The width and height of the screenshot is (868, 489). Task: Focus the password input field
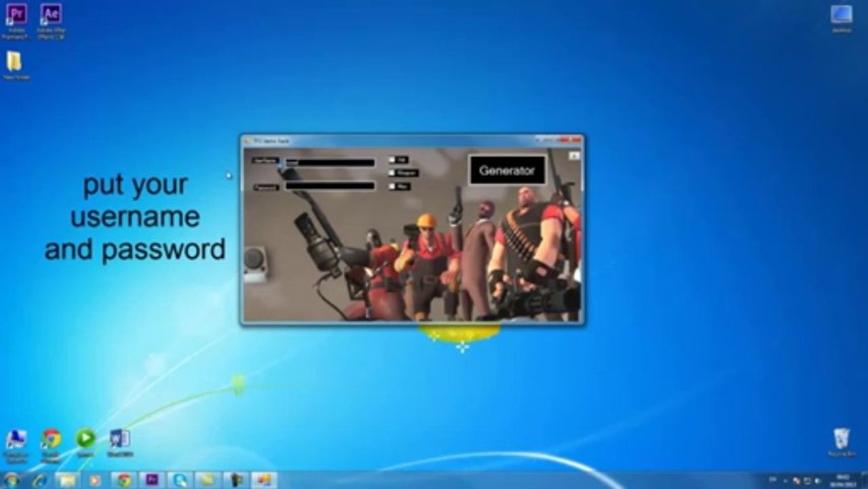(330, 185)
